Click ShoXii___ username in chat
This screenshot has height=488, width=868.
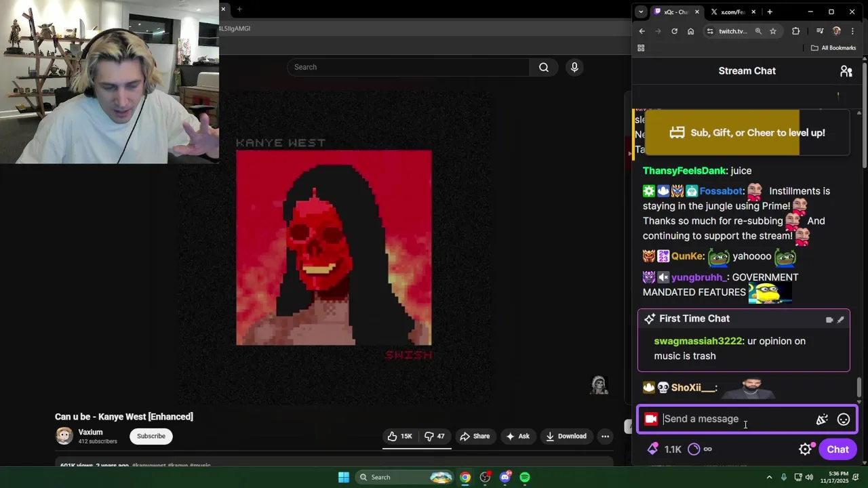693,388
